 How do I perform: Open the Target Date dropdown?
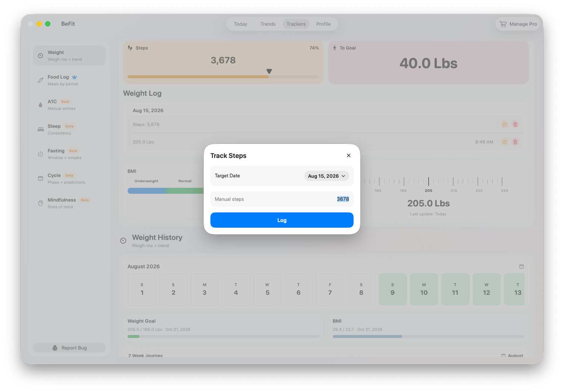(326, 176)
